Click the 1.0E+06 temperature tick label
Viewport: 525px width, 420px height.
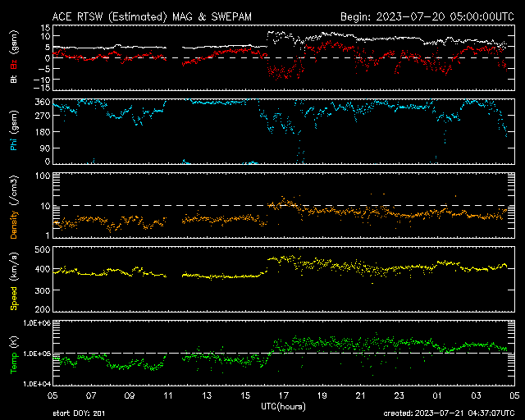(x=39, y=323)
